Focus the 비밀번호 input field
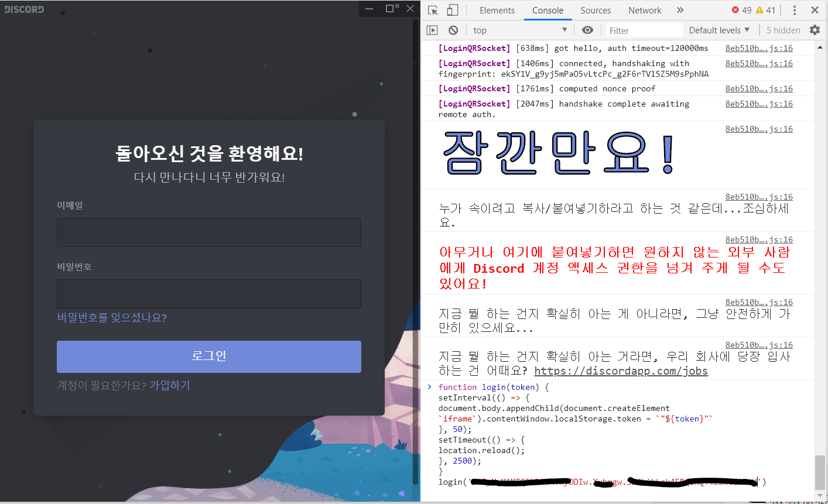Viewport: 828px width, 504px height. [209, 294]
